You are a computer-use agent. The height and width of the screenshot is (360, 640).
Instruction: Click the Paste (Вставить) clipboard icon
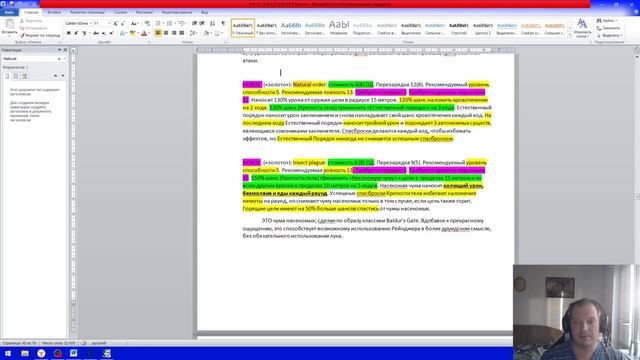tap(9, 24)
